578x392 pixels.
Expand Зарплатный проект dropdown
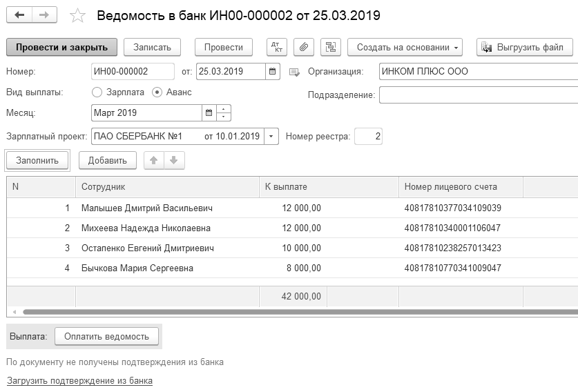[x=271, y=137]
